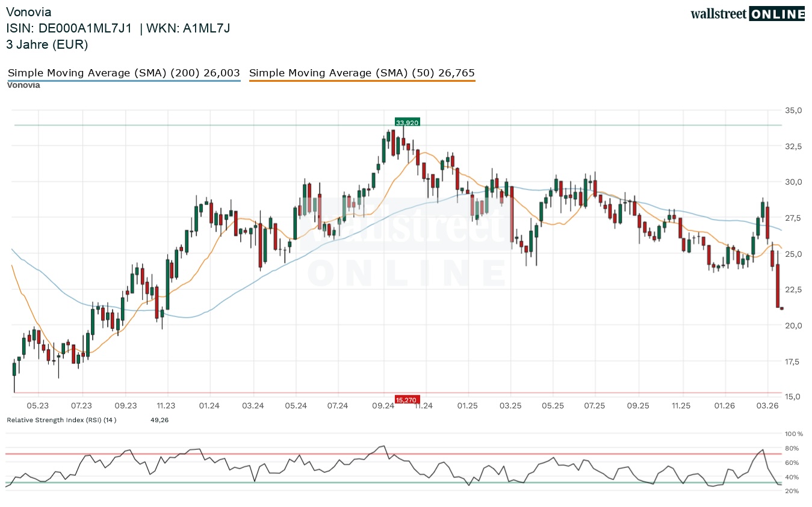
Task: Click the RSI value 49,26
Action: 160,420
